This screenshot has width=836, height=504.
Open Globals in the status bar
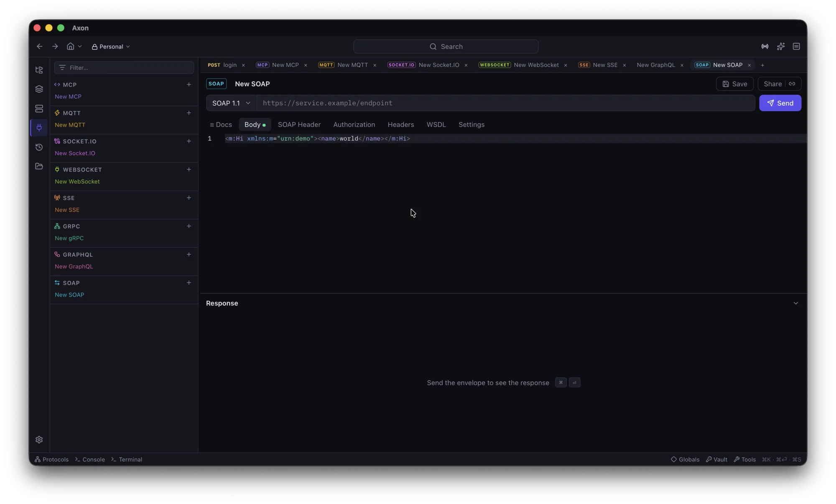coord(685,459)
